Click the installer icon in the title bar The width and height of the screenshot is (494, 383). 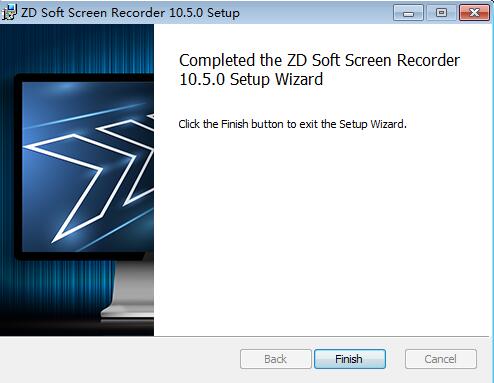tap(9, 13)
